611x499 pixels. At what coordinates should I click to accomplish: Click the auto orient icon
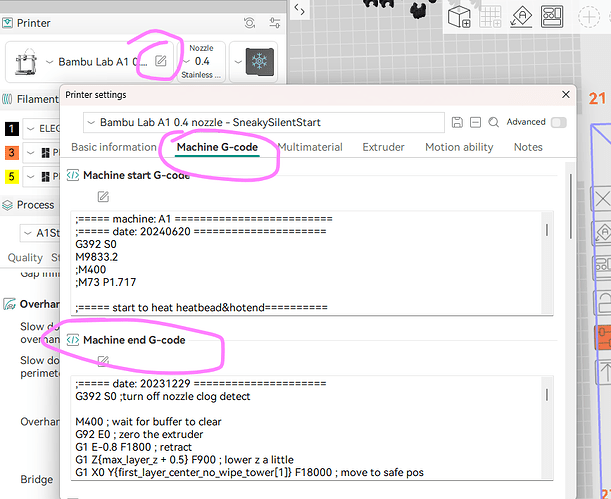[521, 17]
